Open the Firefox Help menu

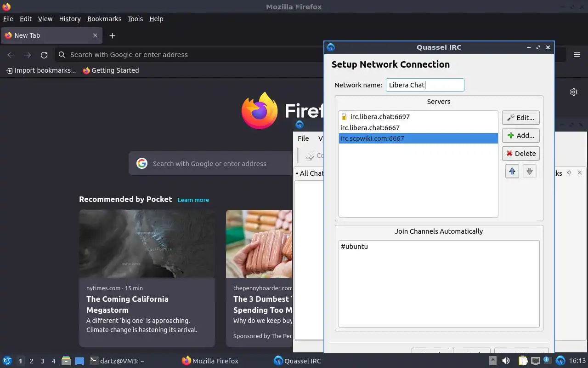[x=156, y=19]
